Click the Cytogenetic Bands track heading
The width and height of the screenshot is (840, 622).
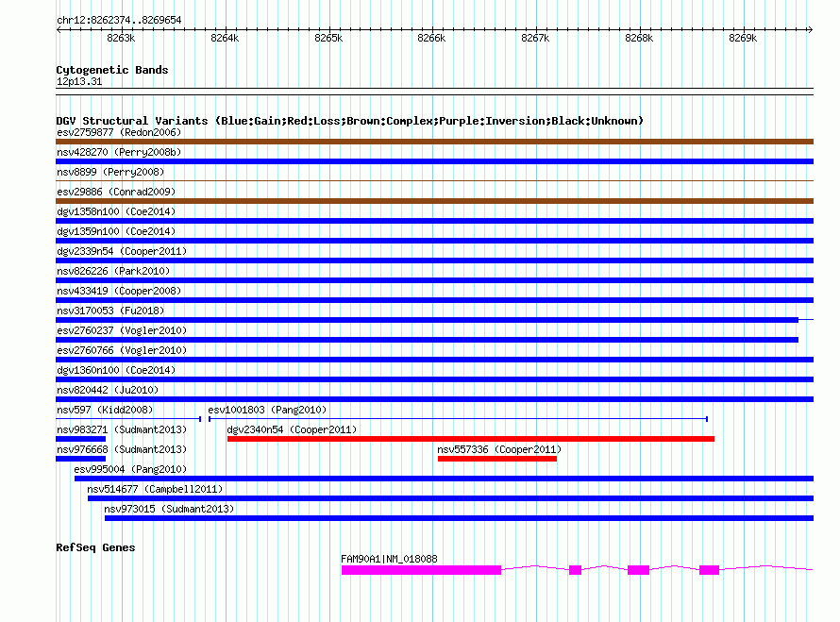(x=112, y=70)
